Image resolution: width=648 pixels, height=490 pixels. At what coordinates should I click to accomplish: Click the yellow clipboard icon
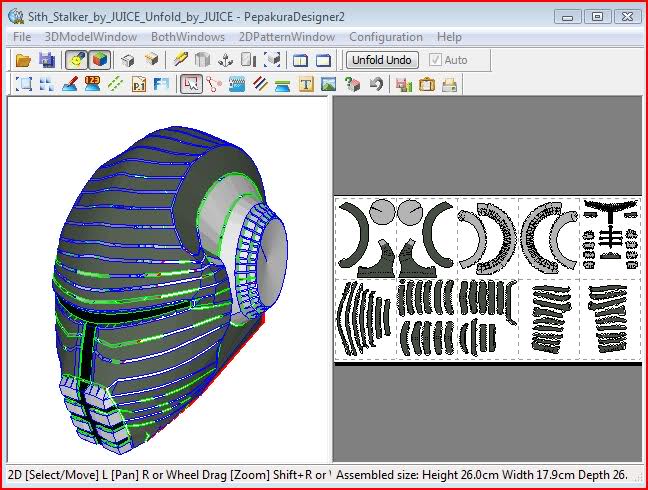click(x=426, y=84)
